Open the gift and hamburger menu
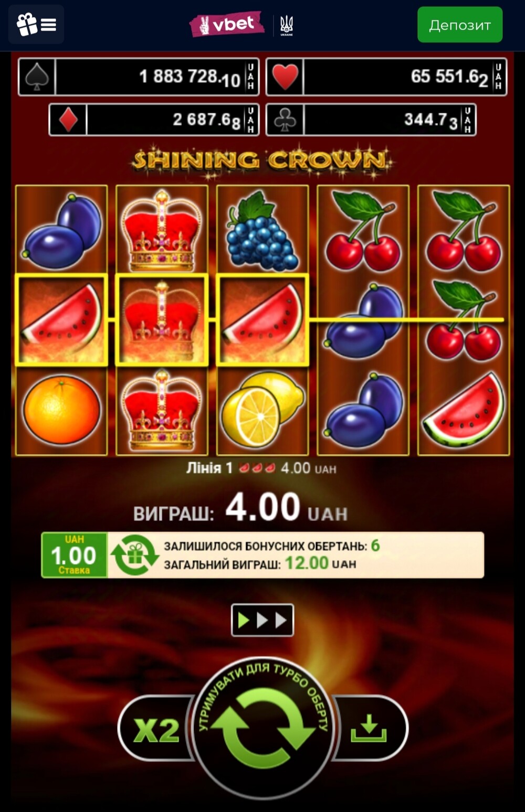This screenshot has height=812, width=525. [x=36, y=24]
